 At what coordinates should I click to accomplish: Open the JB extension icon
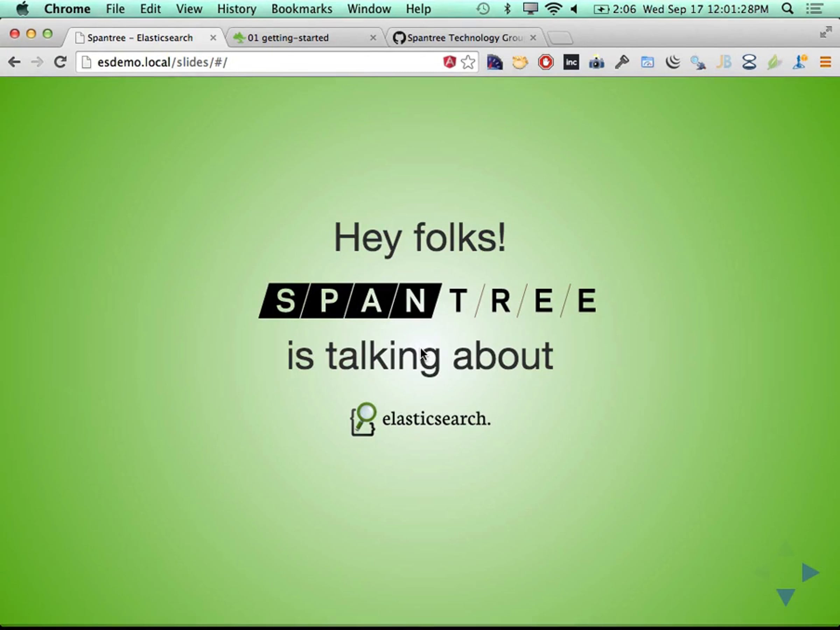point(724,62)
